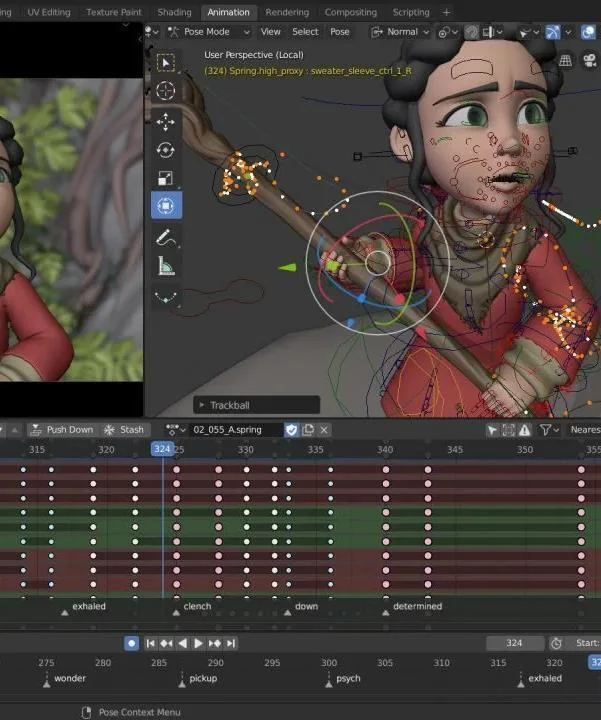Click the clench pose marker

176,613
